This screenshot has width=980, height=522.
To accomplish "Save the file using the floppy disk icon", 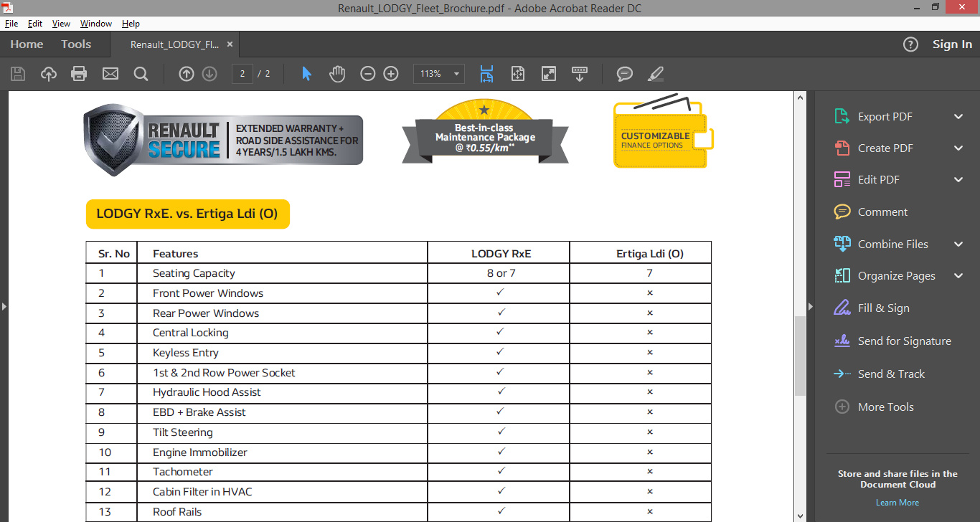I will (18, 74).
